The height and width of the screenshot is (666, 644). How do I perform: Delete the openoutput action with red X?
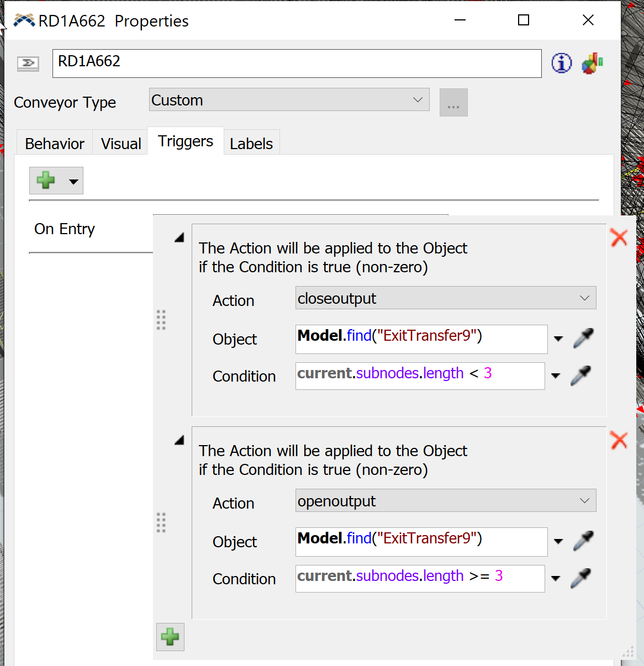point(619,440)
